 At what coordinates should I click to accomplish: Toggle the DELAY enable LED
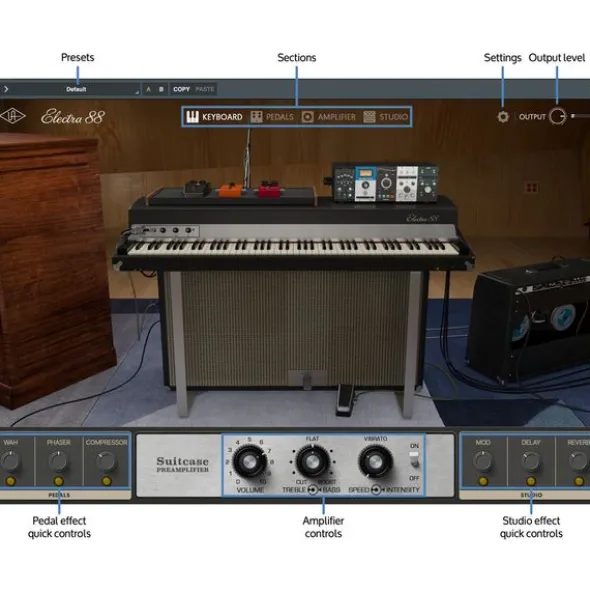click(531, 481)
